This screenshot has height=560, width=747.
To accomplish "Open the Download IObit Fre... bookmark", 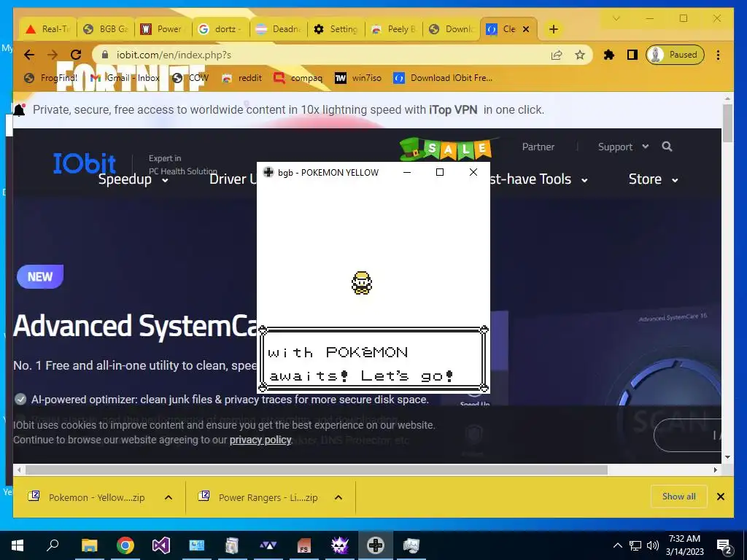I will pyautogui.click(x=443, y=78).
